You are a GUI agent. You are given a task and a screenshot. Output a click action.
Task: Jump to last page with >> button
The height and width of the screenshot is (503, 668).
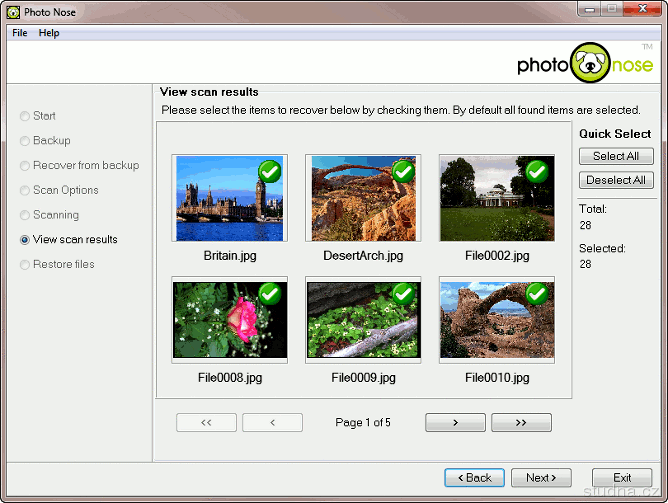click(x=521, y=423)
